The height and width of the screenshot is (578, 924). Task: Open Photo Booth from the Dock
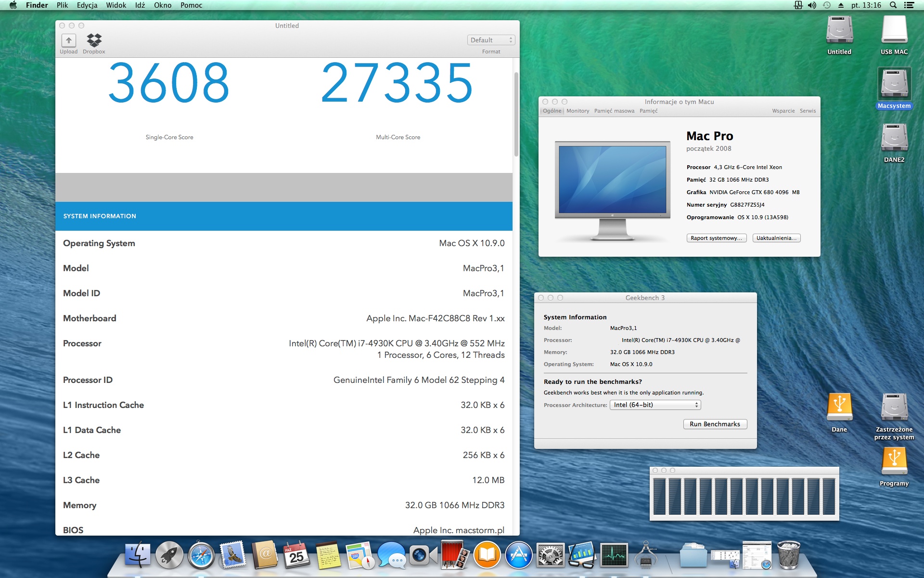point(455,555)
